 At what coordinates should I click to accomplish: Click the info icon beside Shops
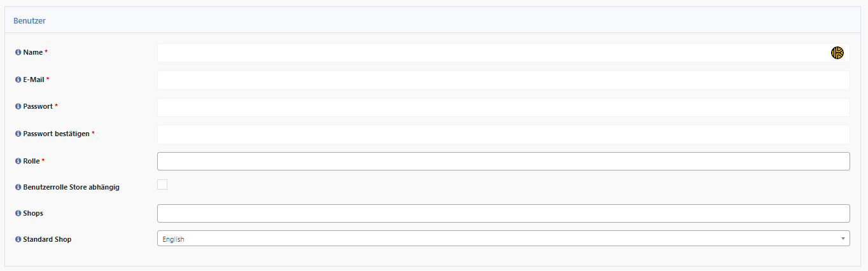(x=18, y=213)
